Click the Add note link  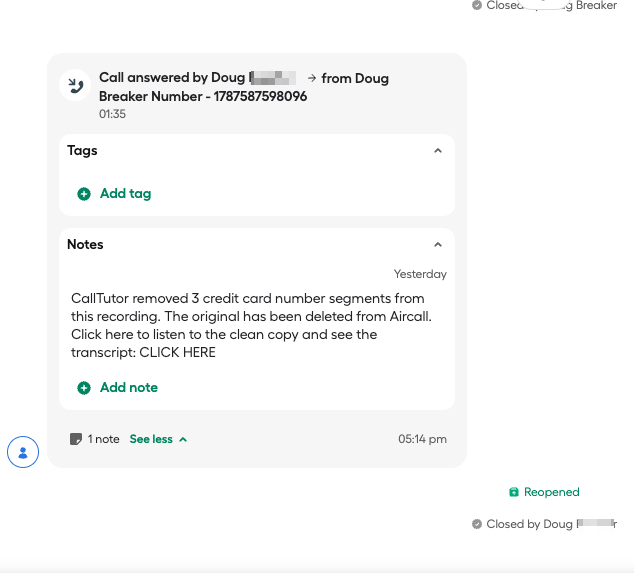click(129, 387)
